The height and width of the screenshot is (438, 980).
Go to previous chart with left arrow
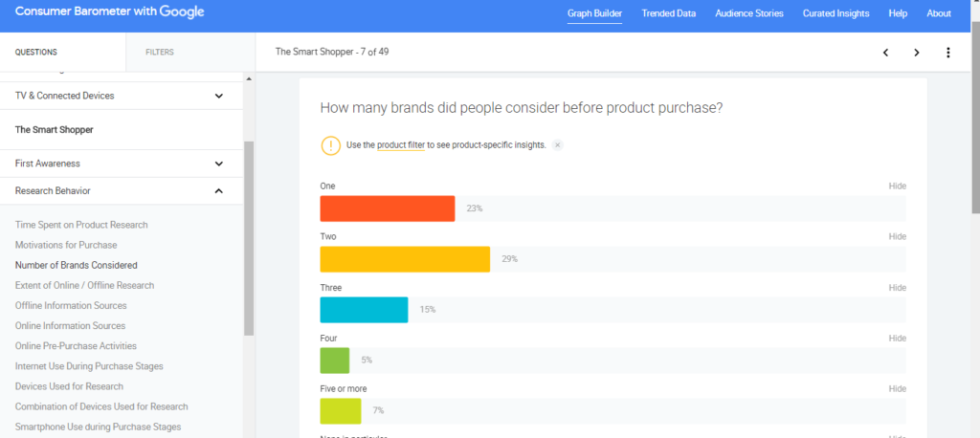point(885,53)
